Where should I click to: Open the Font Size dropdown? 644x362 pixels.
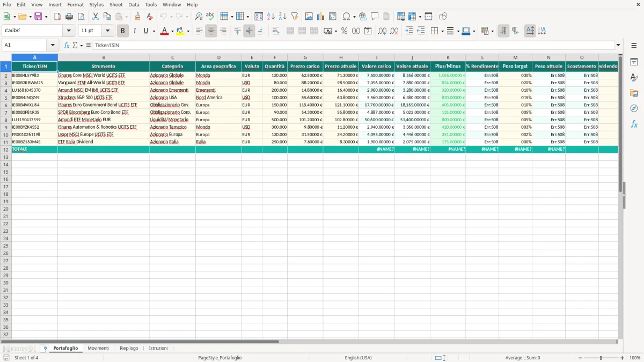point(107,31)
